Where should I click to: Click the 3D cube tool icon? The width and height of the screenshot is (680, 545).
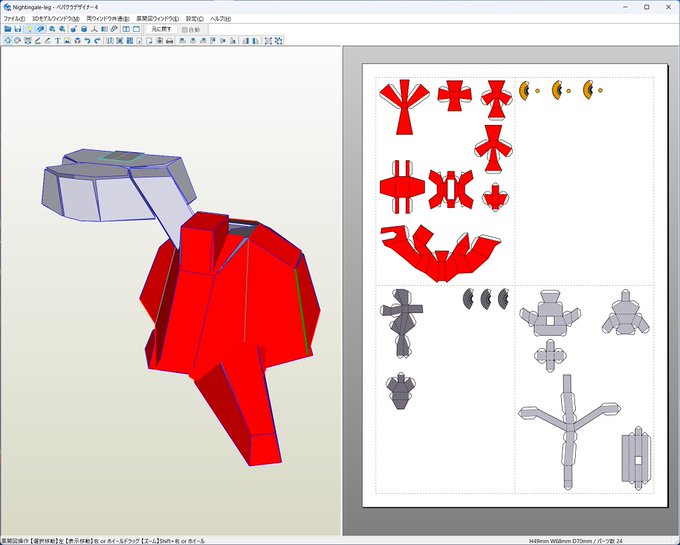77,41
